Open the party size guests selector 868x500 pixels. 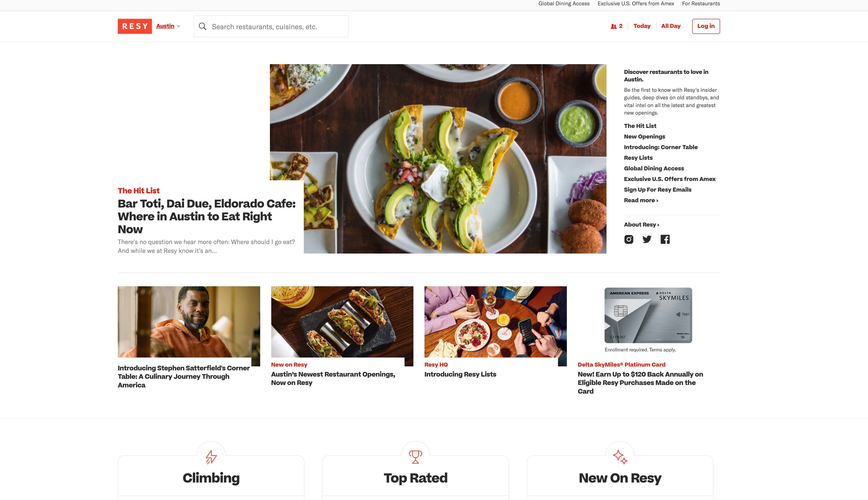[616, 26]
